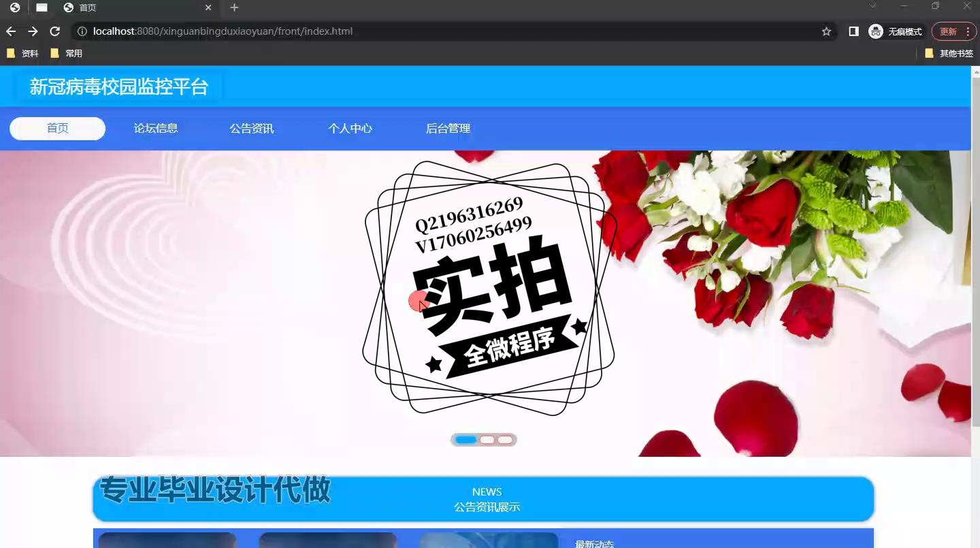Viewport: 980px width, 548px height.
Task: Select 首页 in the site navigation
Action: click(57, 128)
